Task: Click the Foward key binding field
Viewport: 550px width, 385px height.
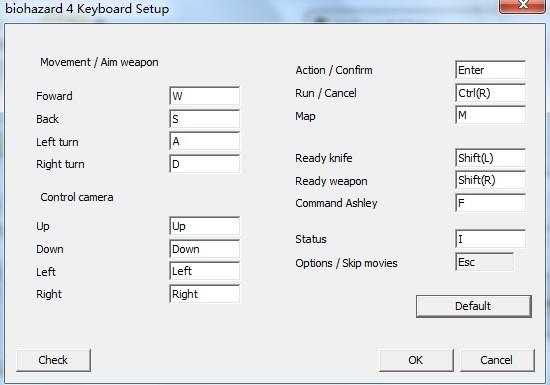Action: coord(204,96)
